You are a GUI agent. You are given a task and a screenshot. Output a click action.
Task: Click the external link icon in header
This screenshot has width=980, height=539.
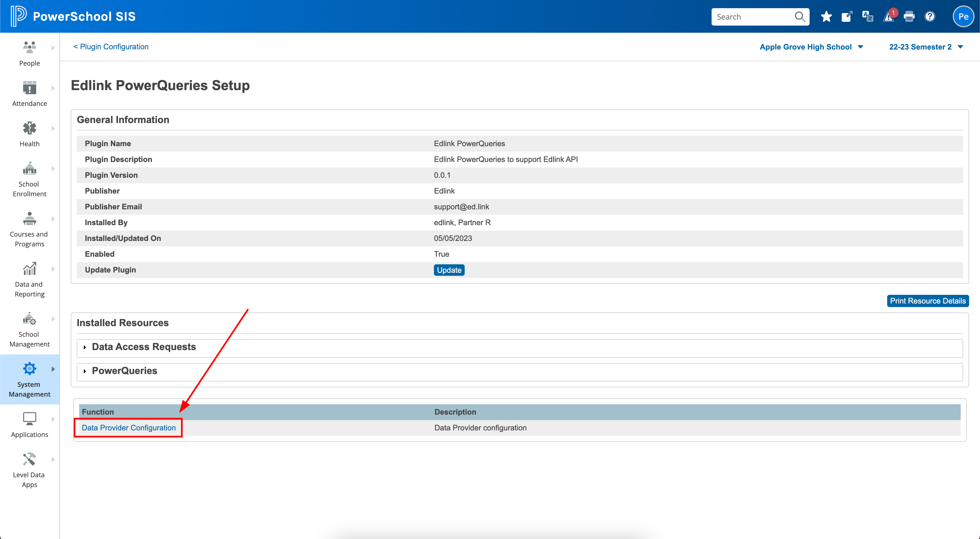pos(847,17)
